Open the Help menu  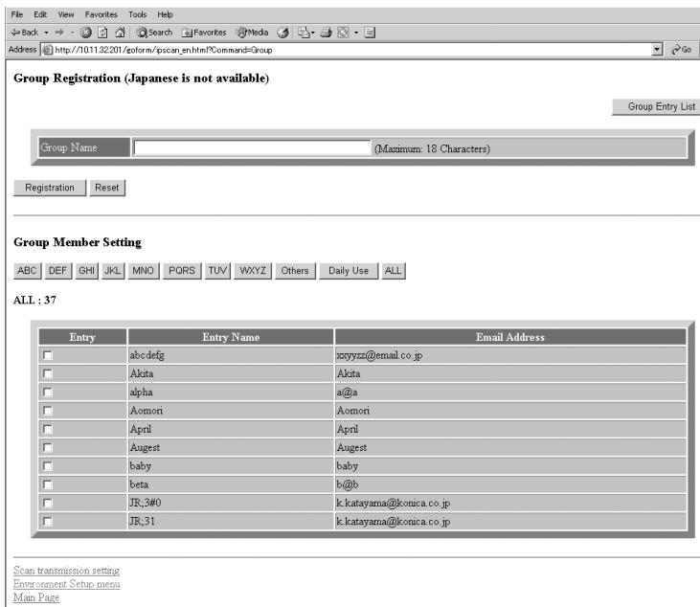tap(165, 14)
